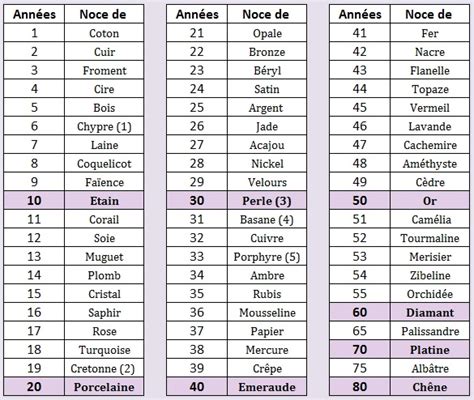Select the Emeraude cell at year 40
Viewport: 474px width, 400px height.
tap(267, 387)
